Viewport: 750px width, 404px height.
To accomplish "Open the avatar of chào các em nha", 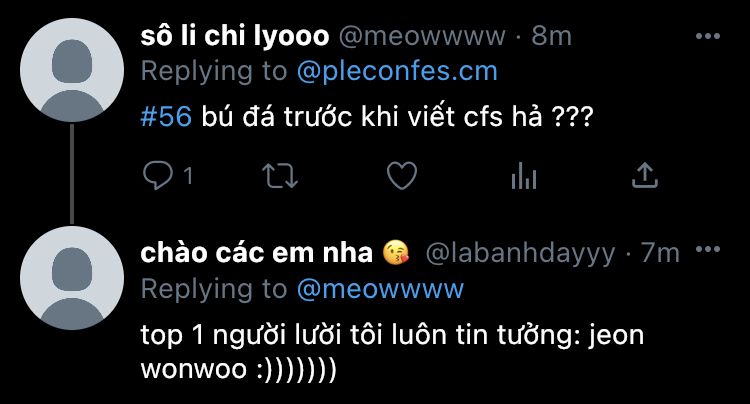I will 72,278.
